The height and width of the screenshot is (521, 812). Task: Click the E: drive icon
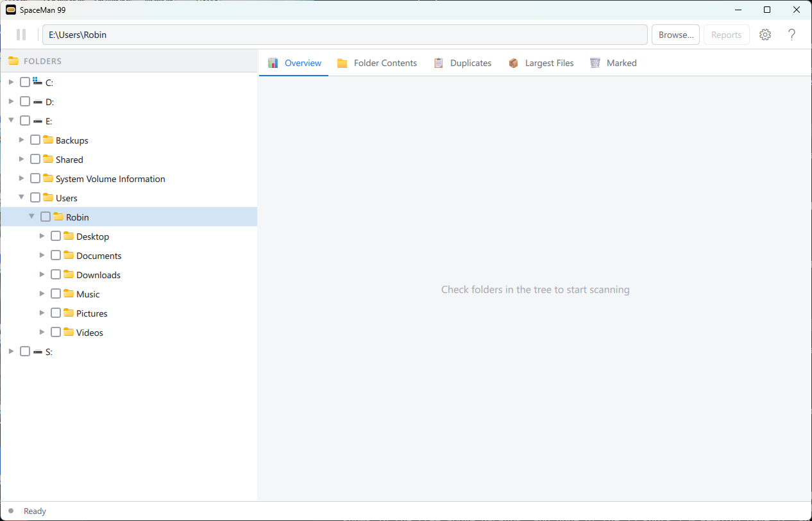pyautogui.click(x=38, y=120)
